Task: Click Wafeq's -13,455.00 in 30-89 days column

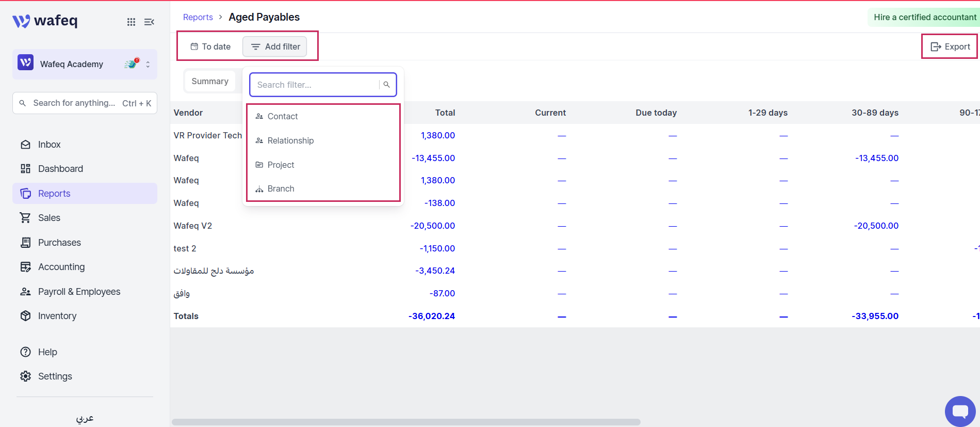Action: [x=877, y=158]
